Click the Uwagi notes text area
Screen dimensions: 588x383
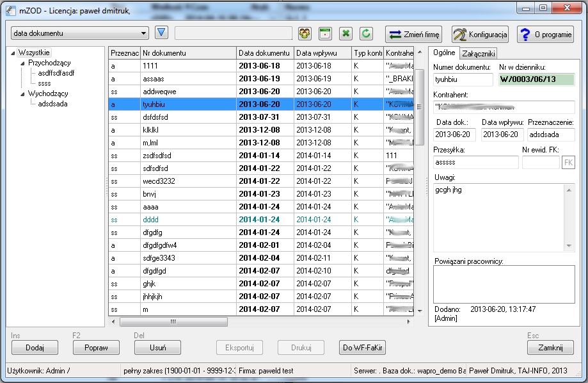click(504, 217)
